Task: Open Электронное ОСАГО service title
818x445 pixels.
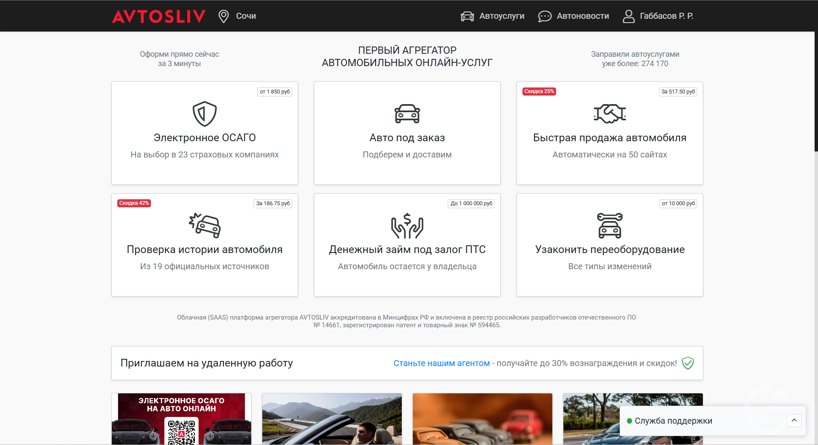Action: [204, 138]
